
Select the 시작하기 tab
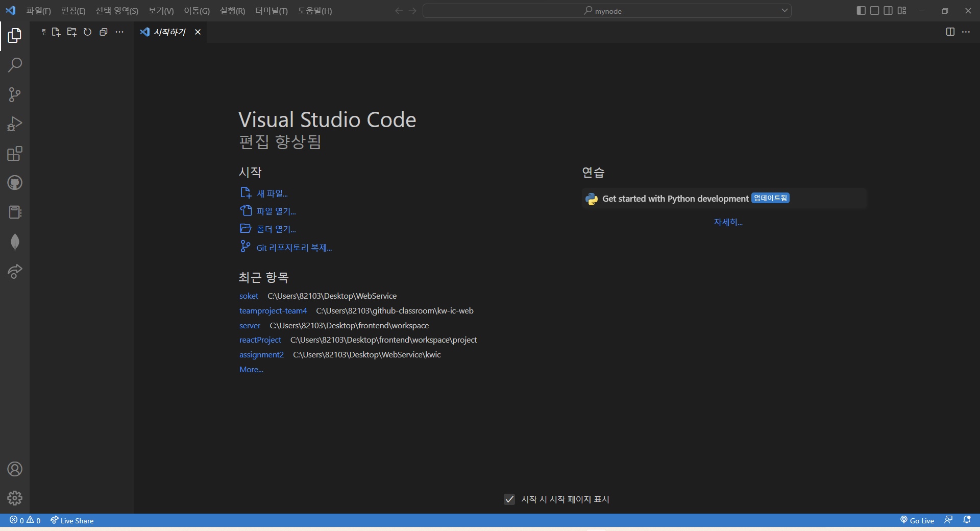pyautogui.click(x=169, y=32)
